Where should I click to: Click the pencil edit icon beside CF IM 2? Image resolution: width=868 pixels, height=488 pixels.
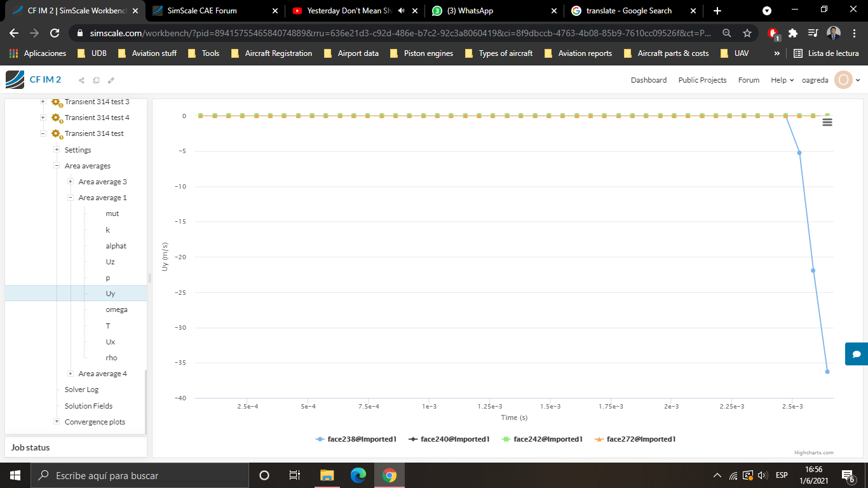point(111,80)
